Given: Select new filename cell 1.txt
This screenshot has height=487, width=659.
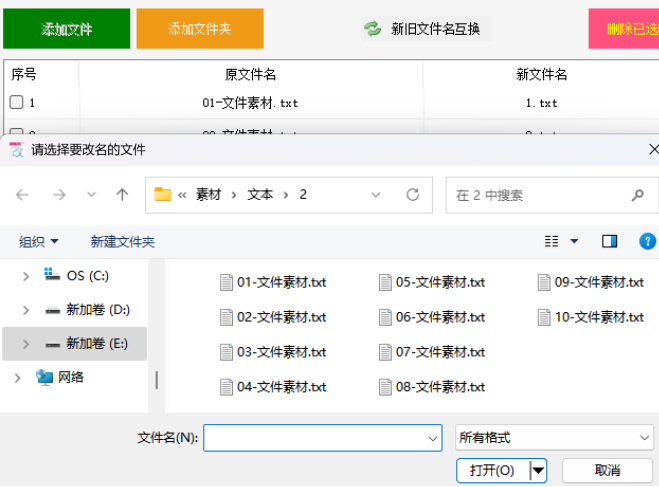Looking at the screenshot, I should click(x=541, y=103).
